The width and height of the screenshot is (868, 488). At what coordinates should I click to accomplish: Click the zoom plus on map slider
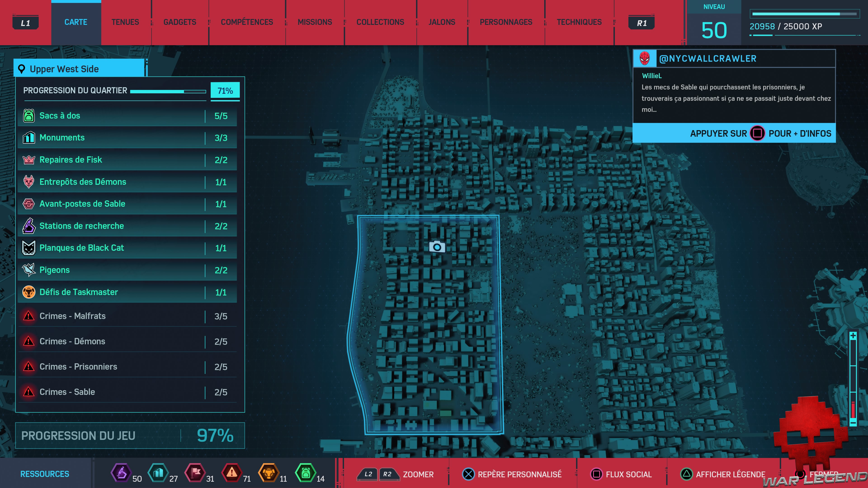(853, 336)
